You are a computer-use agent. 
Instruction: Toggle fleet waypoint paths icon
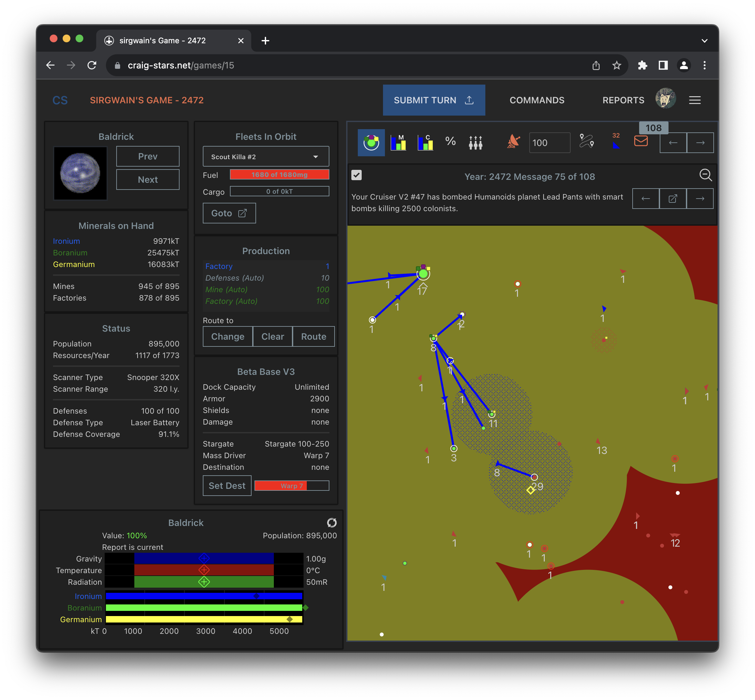pos(586,142)
